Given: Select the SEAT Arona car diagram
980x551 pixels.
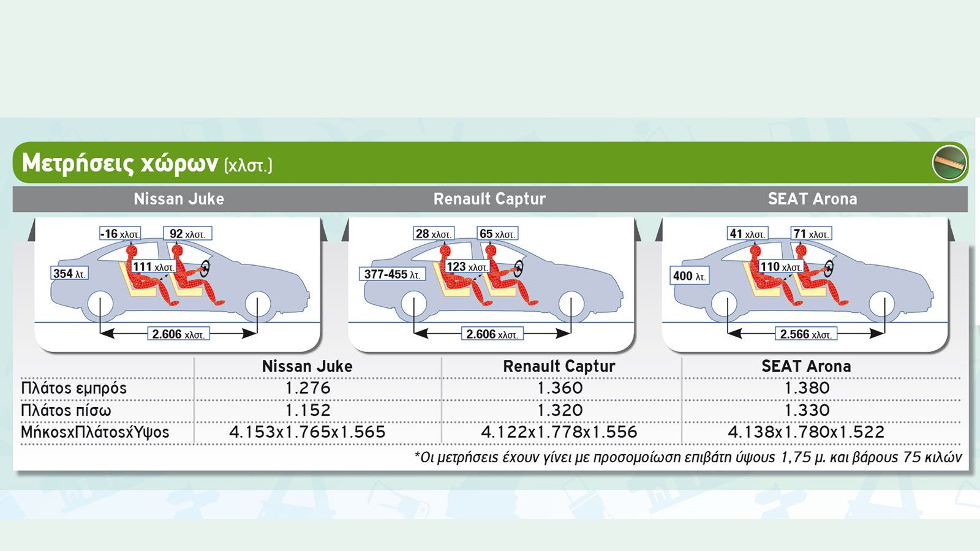Looking at the screenshot, I should [x=805, y=285].
